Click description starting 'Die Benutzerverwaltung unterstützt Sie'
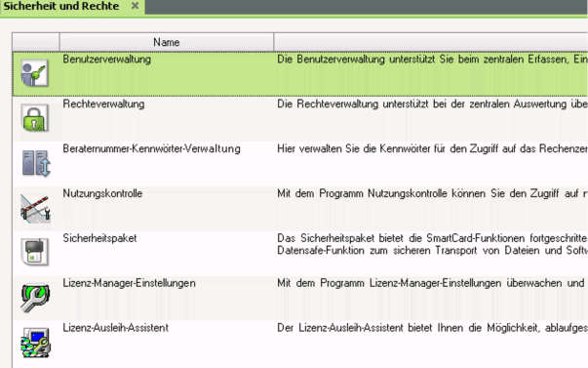The height and width of the screenshot is (368, 588). [432, 60]
